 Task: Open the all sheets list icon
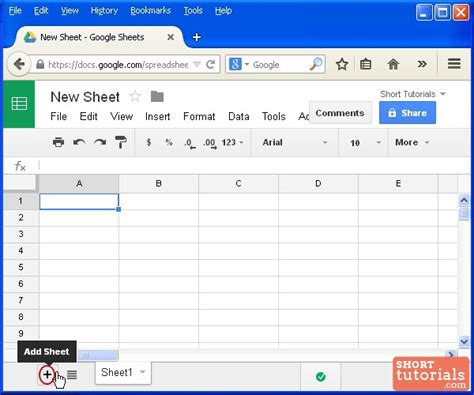pos(72,374)
